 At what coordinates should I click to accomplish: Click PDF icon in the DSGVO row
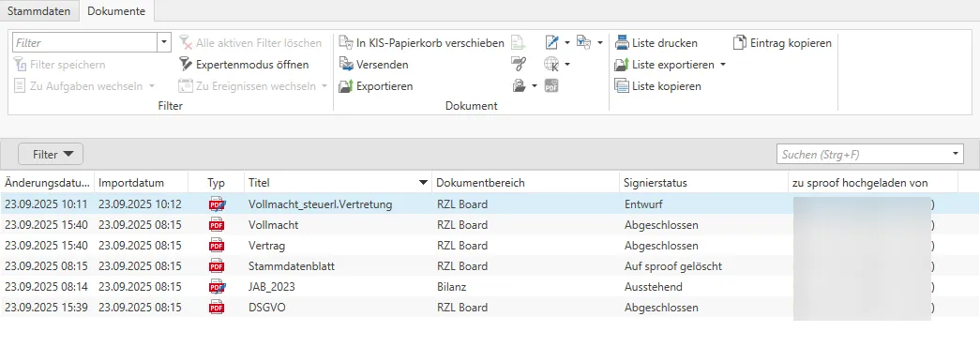[x=217, y=308]
